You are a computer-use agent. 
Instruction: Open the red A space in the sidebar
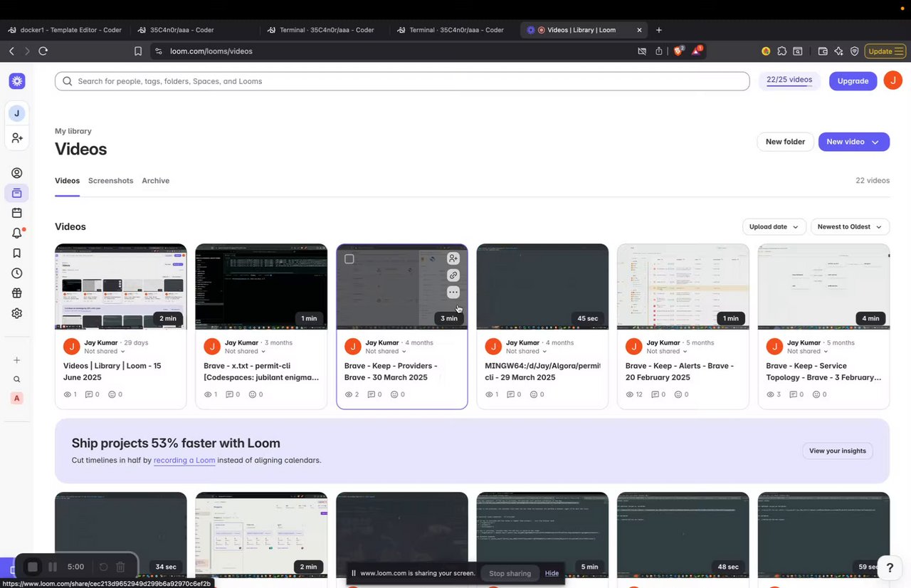point(17,399)
